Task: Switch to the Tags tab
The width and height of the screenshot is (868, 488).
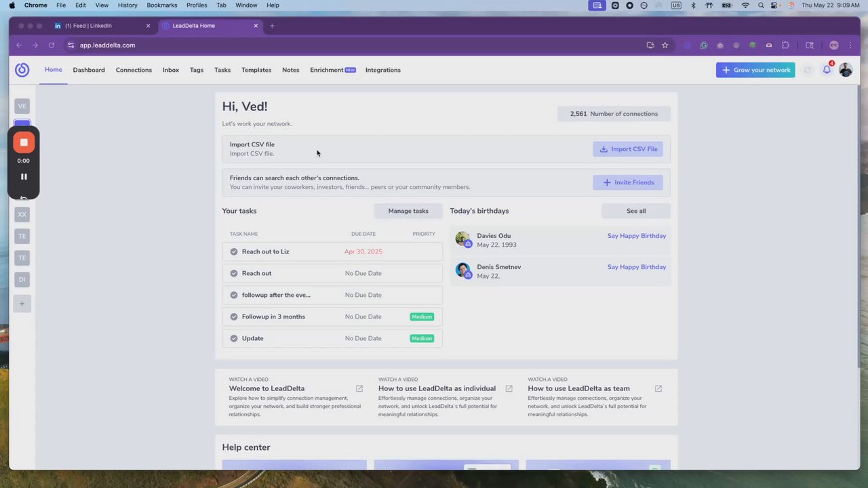Action: [x=197, y=70]
